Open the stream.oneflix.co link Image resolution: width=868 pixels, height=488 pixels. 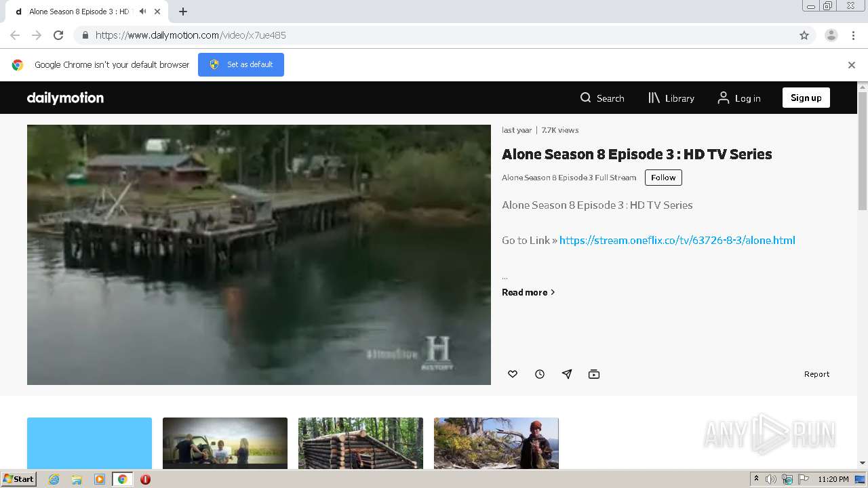click(677, 240)
